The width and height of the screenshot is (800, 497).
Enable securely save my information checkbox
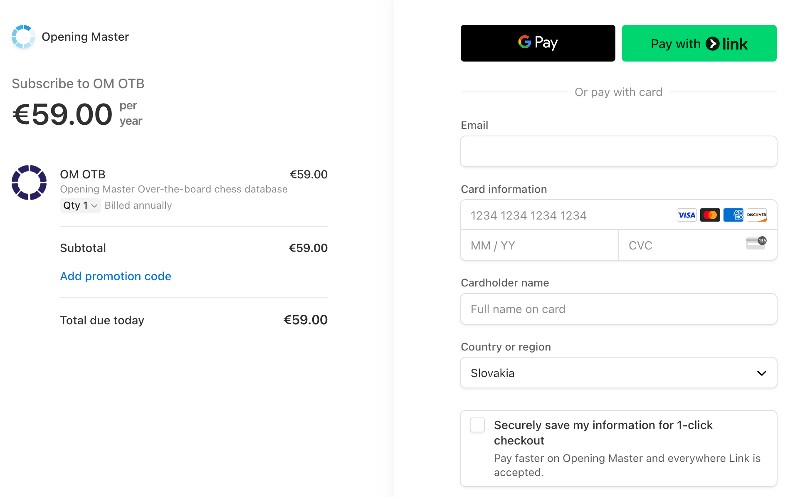click(x=478, y=425)
